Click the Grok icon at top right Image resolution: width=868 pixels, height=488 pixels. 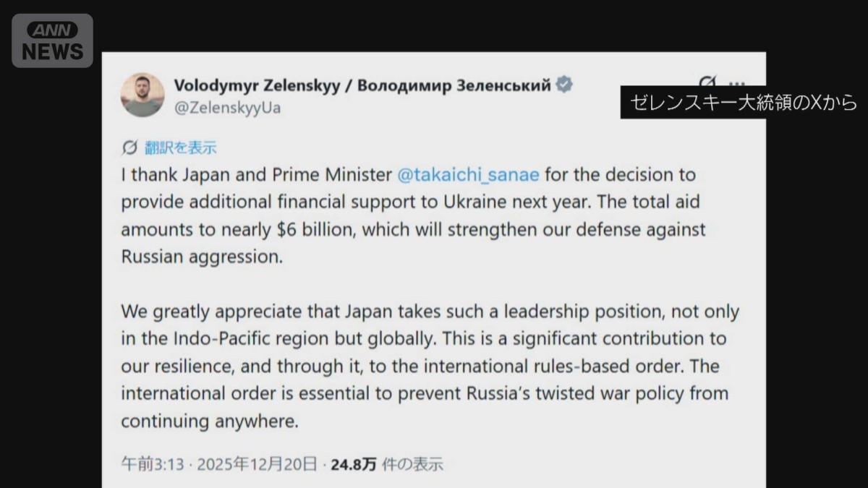point(709,83)
